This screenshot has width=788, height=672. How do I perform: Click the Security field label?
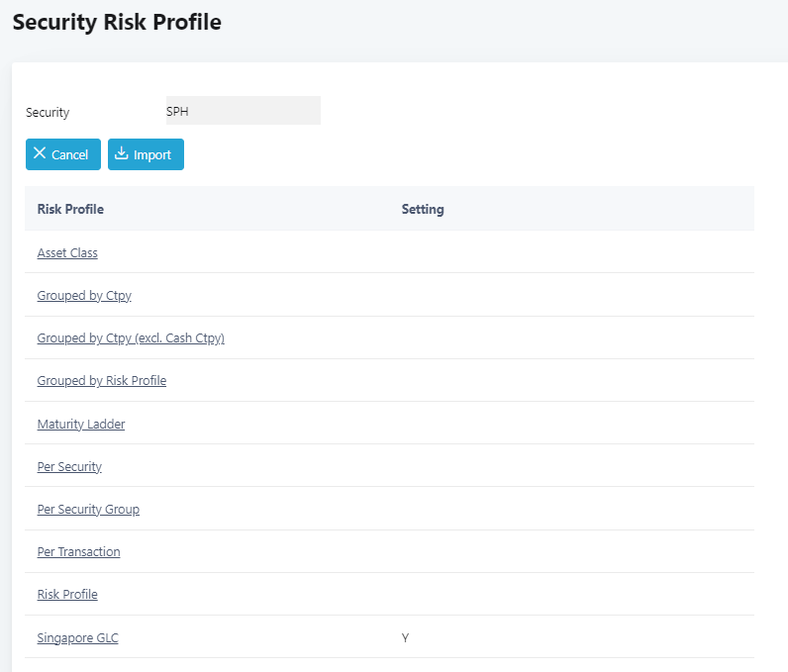(48, 113)
